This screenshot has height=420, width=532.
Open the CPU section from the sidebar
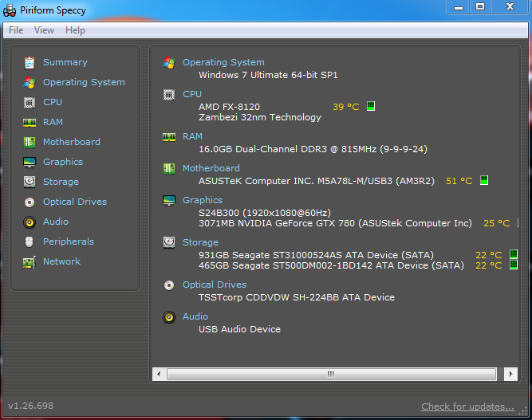[x=53, y=102]
